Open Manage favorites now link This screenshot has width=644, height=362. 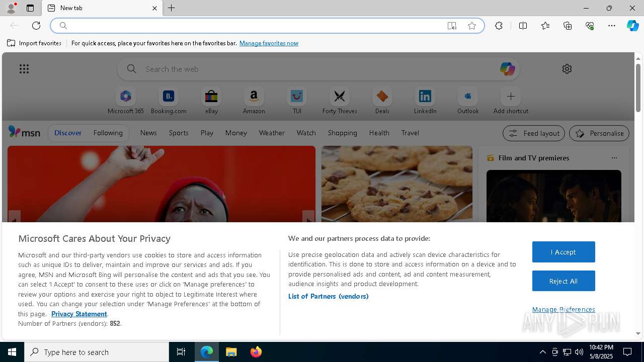[x=269, y=43]
